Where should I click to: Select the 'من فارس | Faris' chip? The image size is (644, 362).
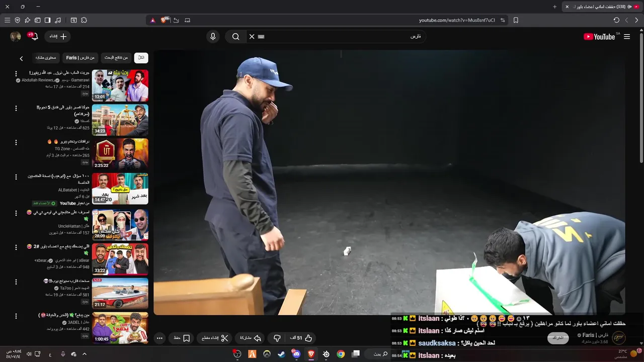coord(80,58)
